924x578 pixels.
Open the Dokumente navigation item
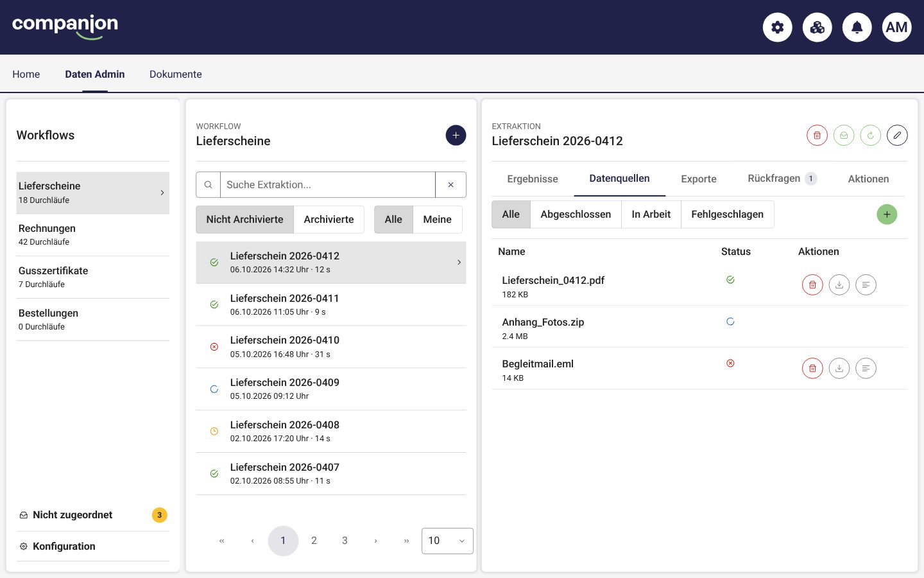click(x=176, y=74)
